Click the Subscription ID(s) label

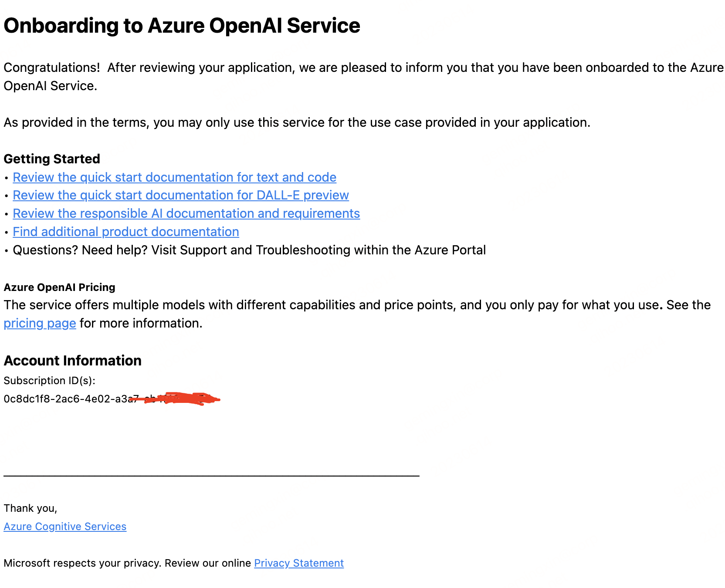coord(49,381)
